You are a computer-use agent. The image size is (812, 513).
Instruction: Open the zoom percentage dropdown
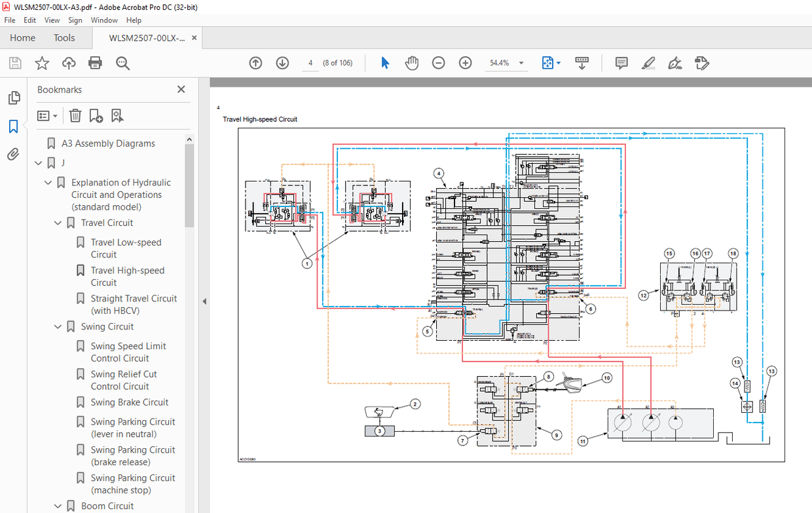tap(521, 62)
